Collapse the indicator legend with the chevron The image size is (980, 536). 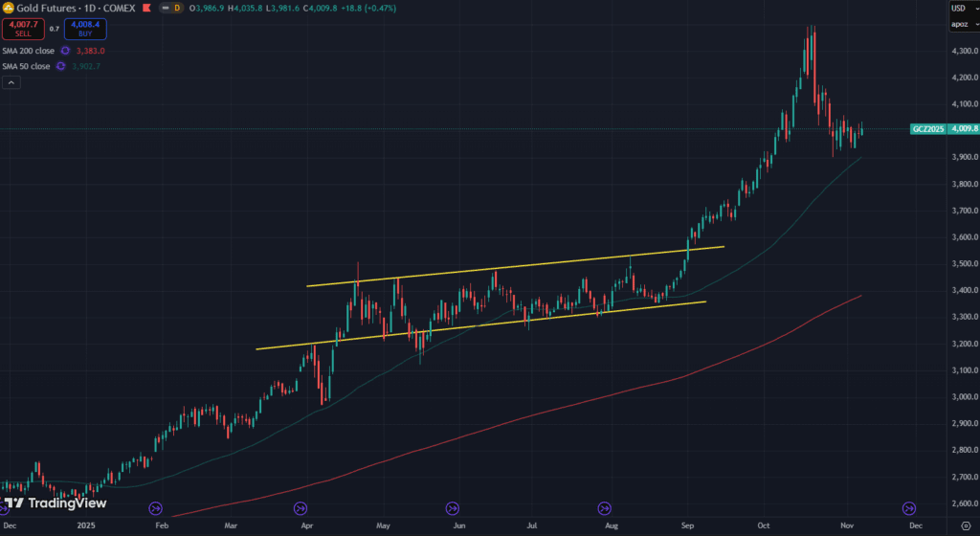[x=11, y=83]
